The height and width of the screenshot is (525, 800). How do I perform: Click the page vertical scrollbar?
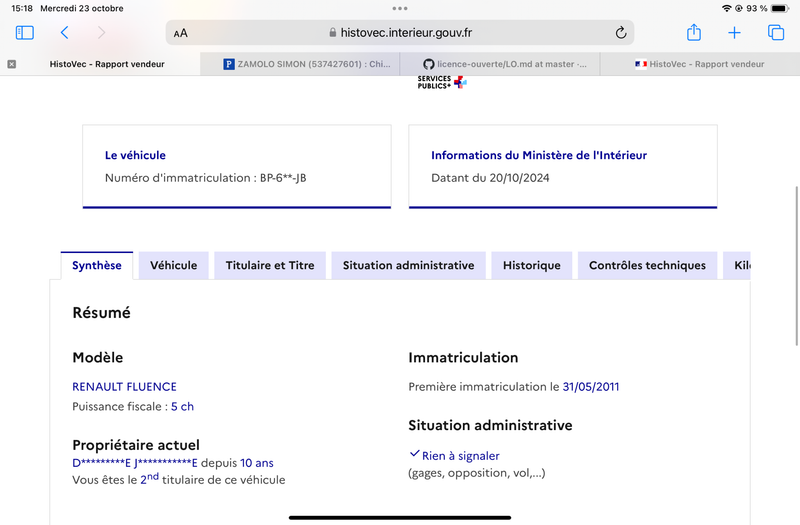click(x=796, y=266)
